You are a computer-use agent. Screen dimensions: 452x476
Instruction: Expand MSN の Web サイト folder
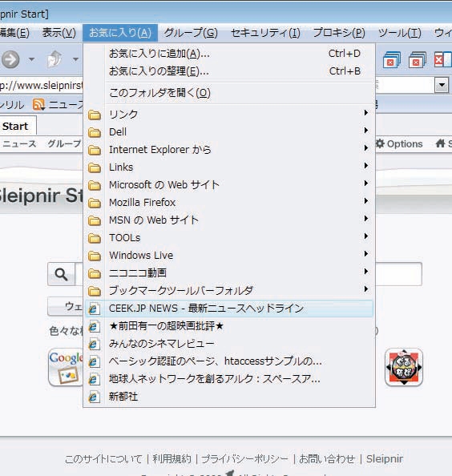(229, 220)
